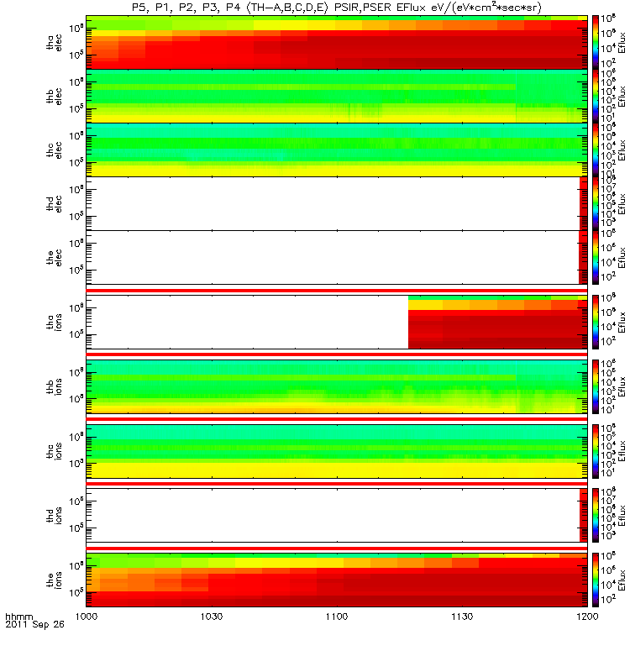Select the 'thb elec' panel label

(54, 97)
